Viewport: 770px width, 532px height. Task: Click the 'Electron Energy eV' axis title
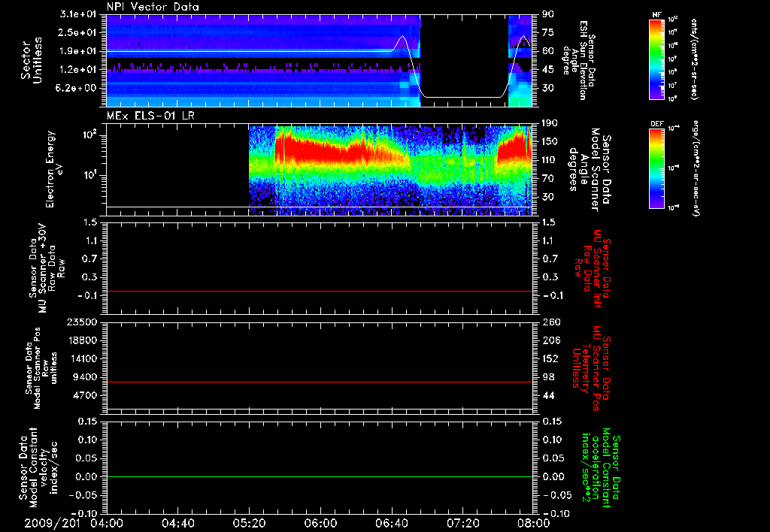pyautogui.click(x=55, y=169)
